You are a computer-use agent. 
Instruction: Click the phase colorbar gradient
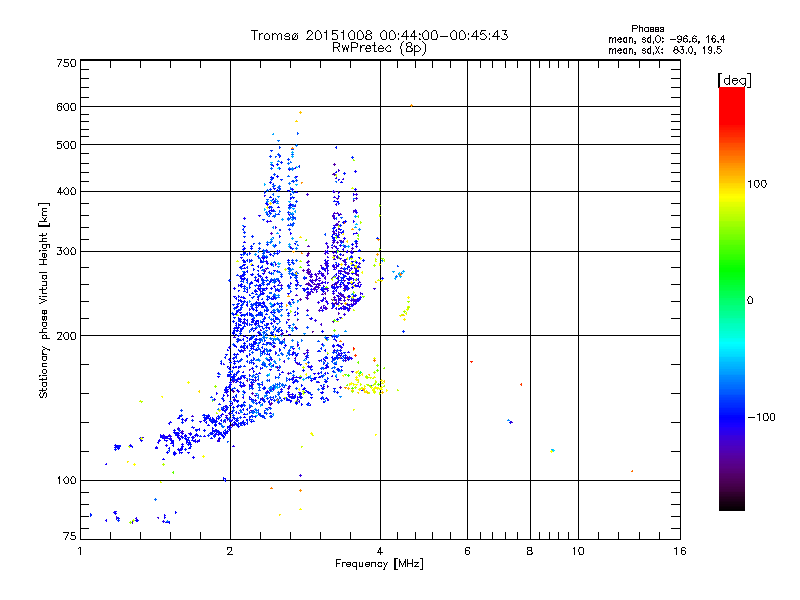point(732,298)
